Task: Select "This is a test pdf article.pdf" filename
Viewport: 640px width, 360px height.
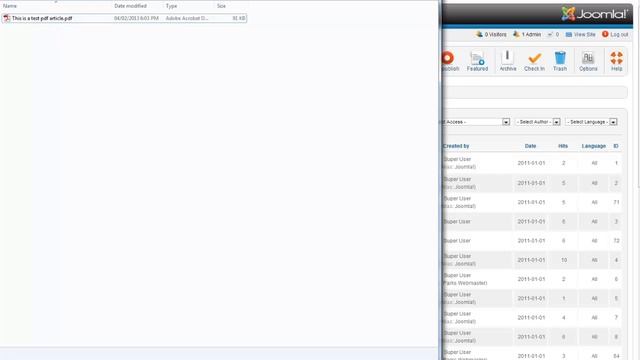Action: tap(42, 18)
